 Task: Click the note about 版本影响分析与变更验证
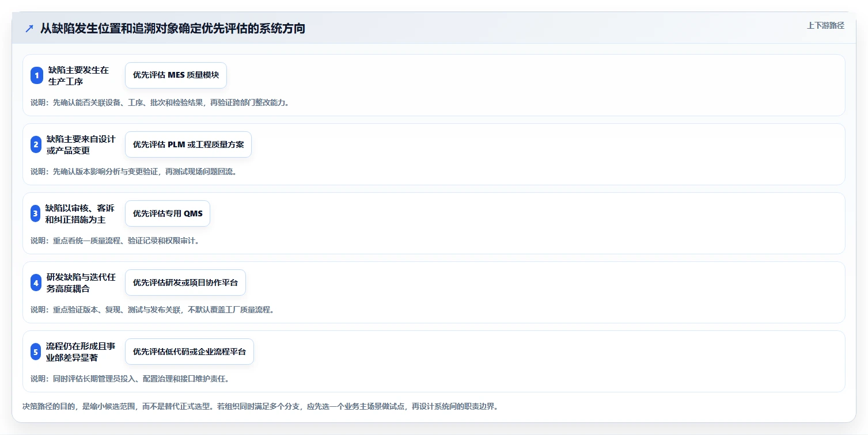(x=134, y=171)
